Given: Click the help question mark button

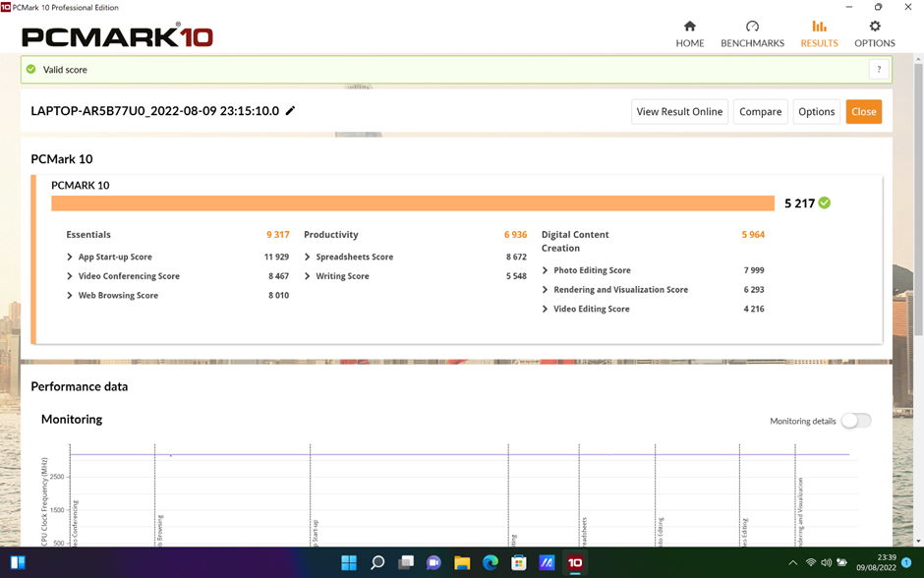Looking at the screenshot, I should [879, 69].
